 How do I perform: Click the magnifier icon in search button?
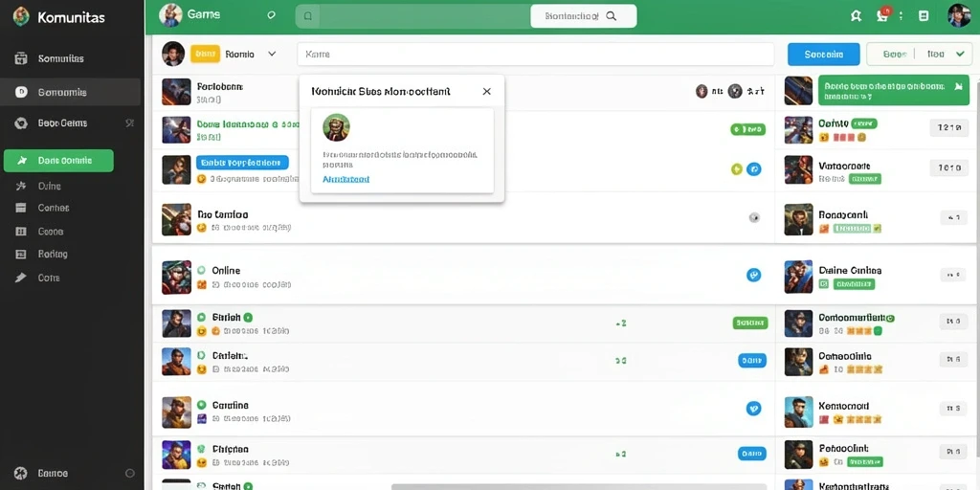(612, 16)
